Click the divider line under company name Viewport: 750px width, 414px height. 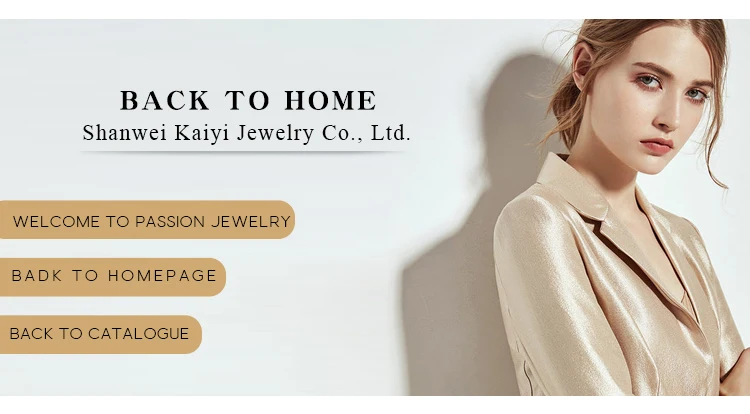tap(244, 152)
